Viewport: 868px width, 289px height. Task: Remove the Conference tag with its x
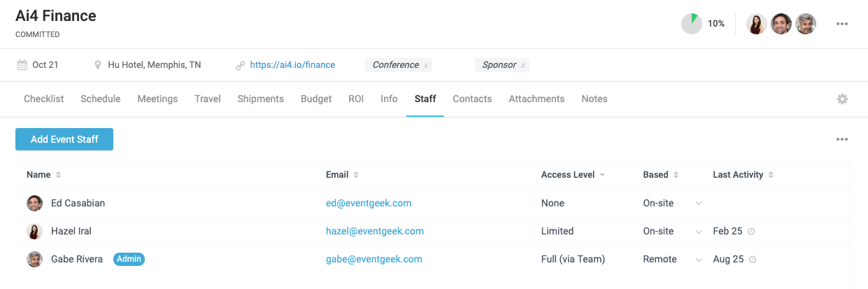426,65
